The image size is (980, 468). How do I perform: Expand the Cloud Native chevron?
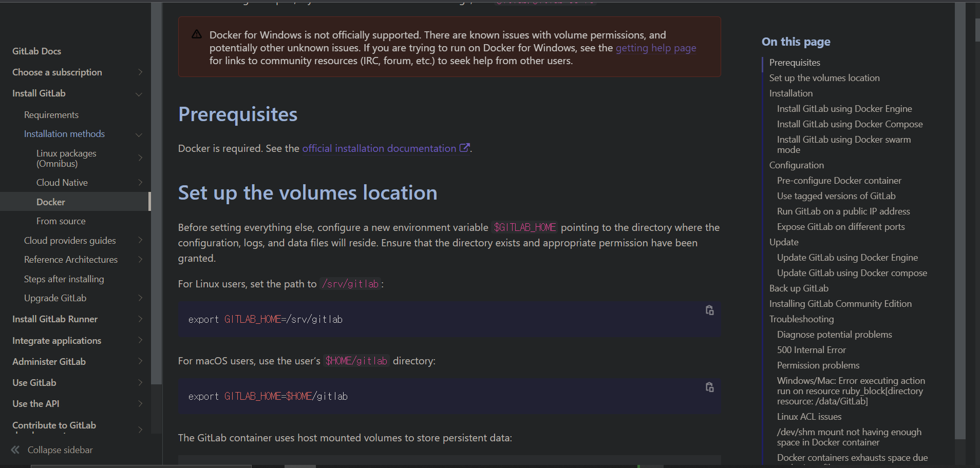pyautogui.click(x=140, y=183)
